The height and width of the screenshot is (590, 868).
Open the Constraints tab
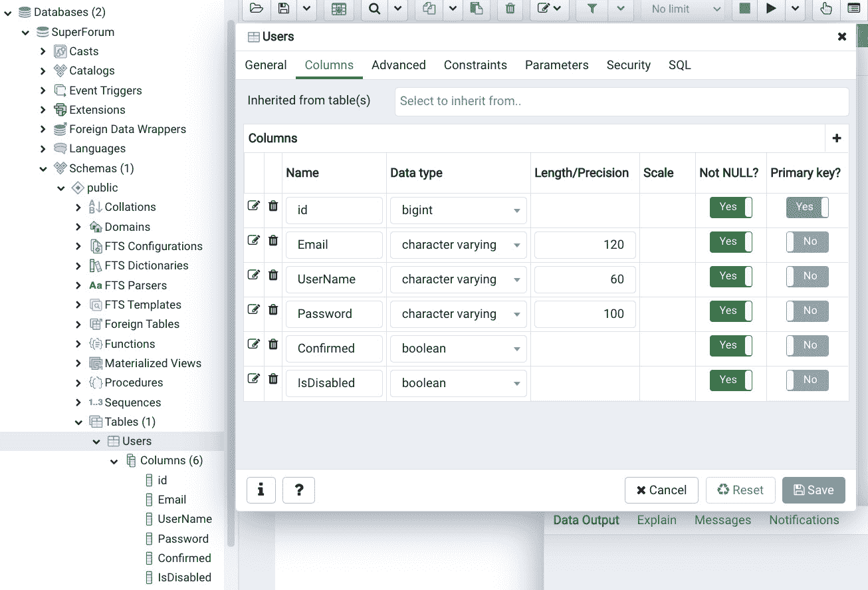[x=475, y=65]
